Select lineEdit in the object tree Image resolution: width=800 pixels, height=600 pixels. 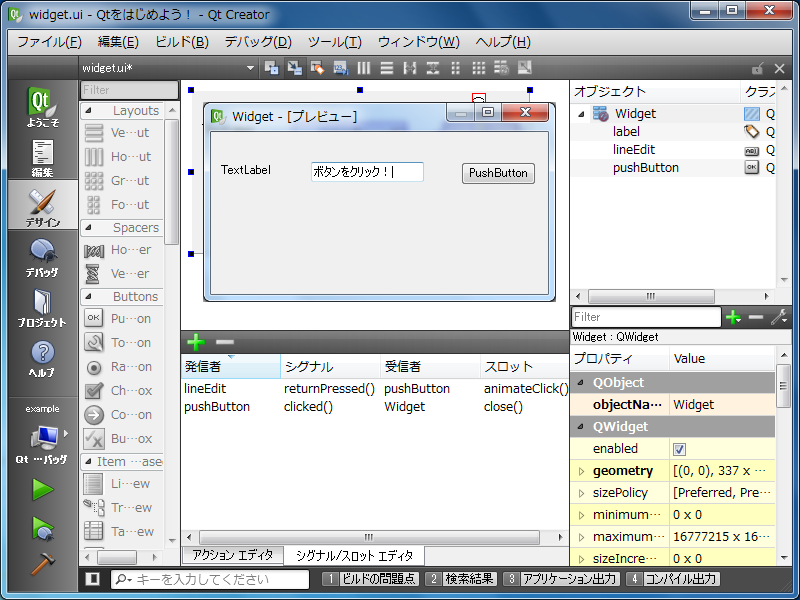pyautogui.click(x=632, y=150)
